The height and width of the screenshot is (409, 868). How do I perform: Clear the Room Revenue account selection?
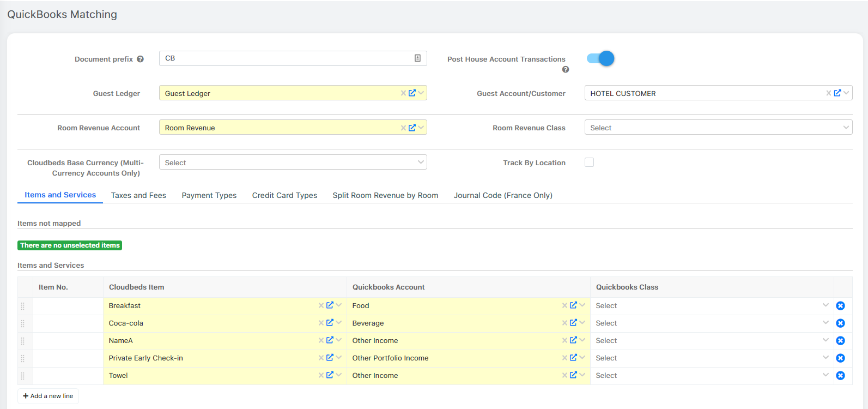[x=403, y=128]
